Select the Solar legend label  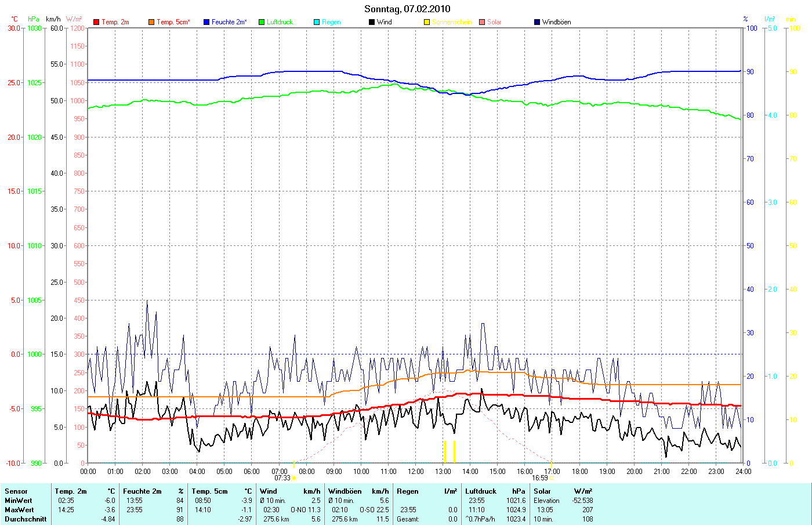[494, 22]
